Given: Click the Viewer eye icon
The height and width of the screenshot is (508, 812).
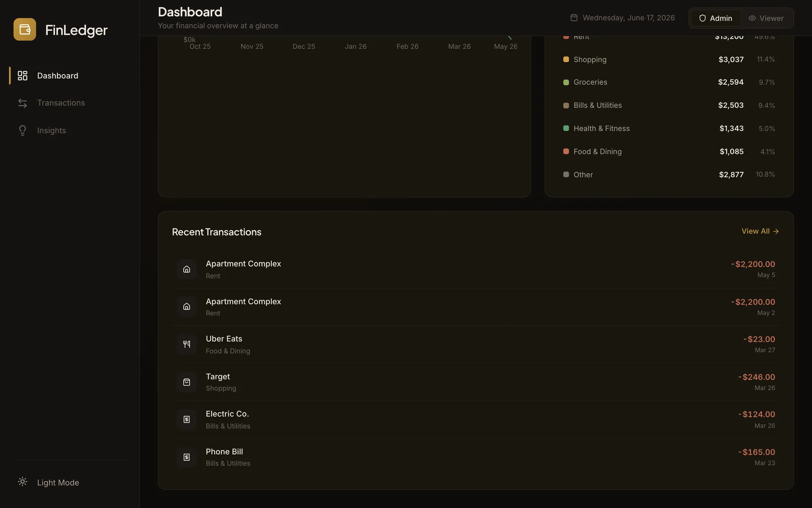Looking at the screenshot, I should [x=752, y=18].
